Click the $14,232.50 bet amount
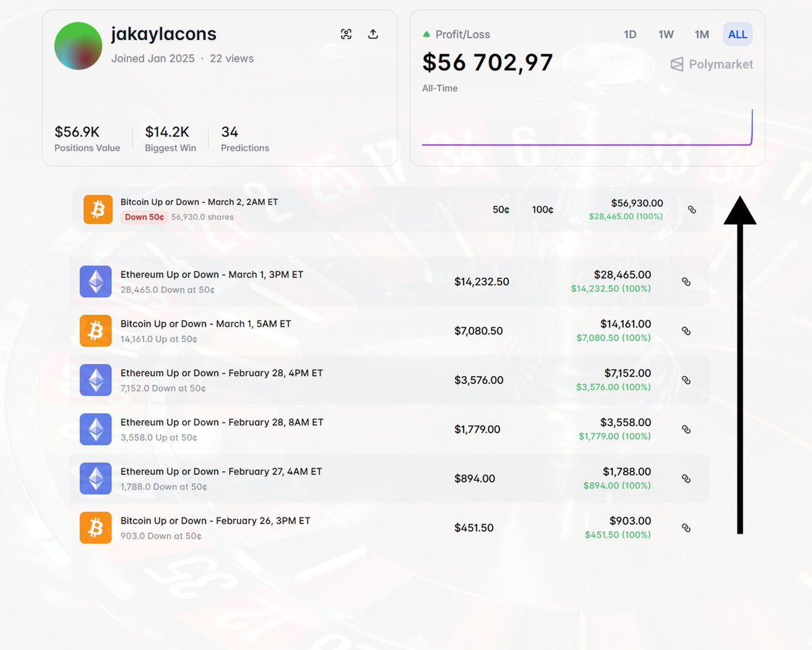The image size is (812, 650). [482, 281]
